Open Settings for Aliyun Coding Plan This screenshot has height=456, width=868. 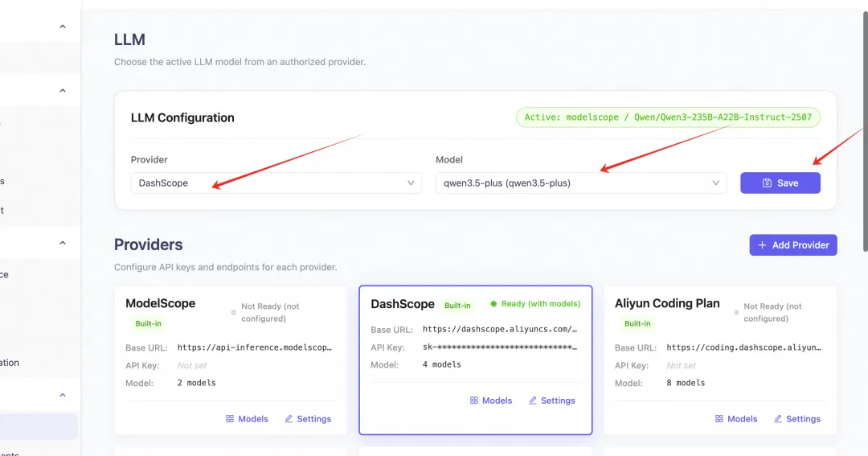(797, 419)
